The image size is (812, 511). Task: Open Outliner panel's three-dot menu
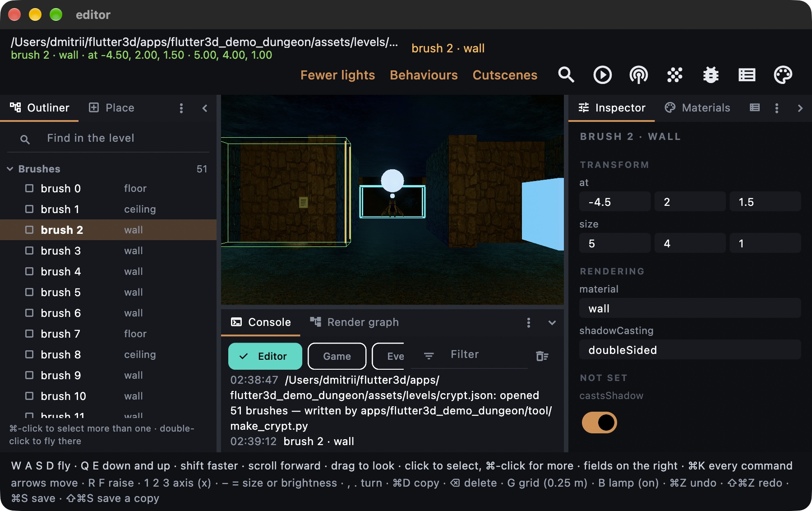point(181,108)
